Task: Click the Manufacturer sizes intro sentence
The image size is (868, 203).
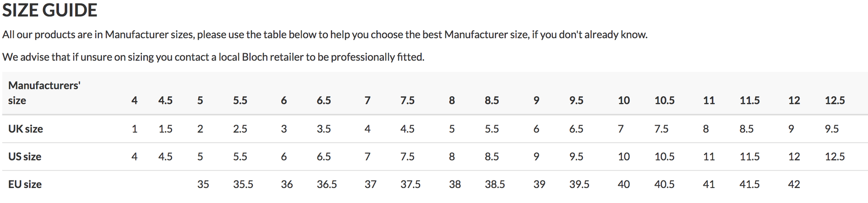Action: pos(325,35)
